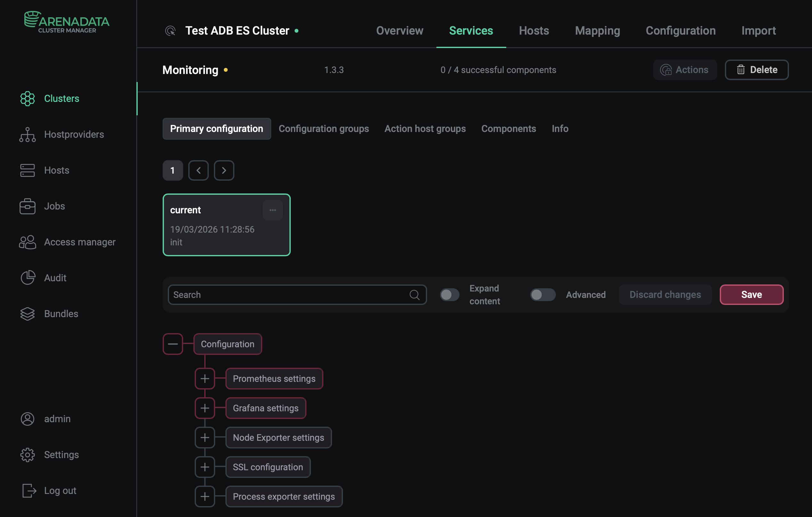
Task: Open Access manager from sidebar
Action: 80,242
